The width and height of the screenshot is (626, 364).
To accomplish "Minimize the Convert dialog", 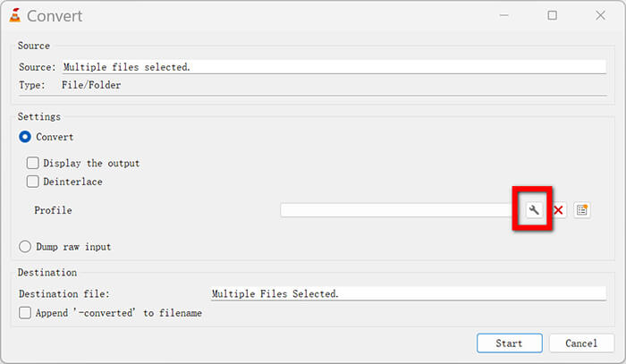I will (x=507, y=15).
